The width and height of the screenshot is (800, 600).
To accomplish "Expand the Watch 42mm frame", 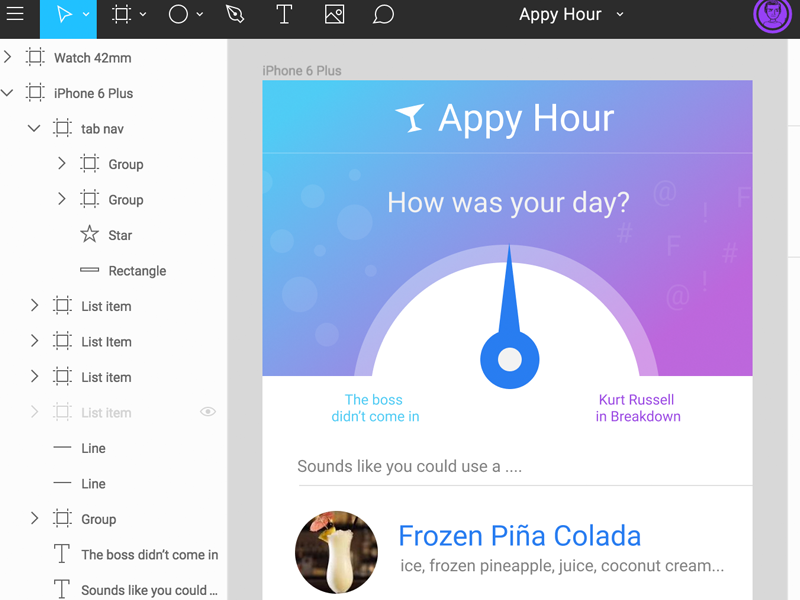I will [8, 57].
